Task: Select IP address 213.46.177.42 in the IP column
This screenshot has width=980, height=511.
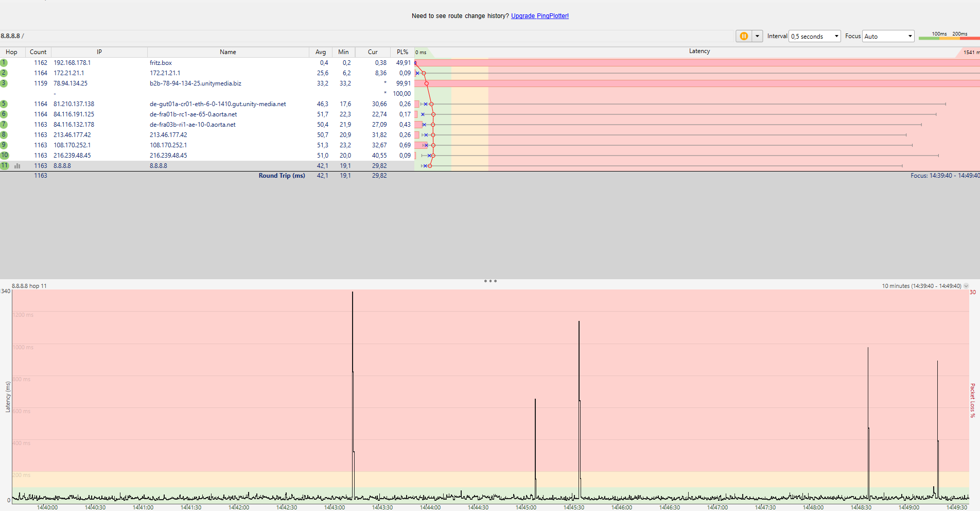Action: point(72,135)
